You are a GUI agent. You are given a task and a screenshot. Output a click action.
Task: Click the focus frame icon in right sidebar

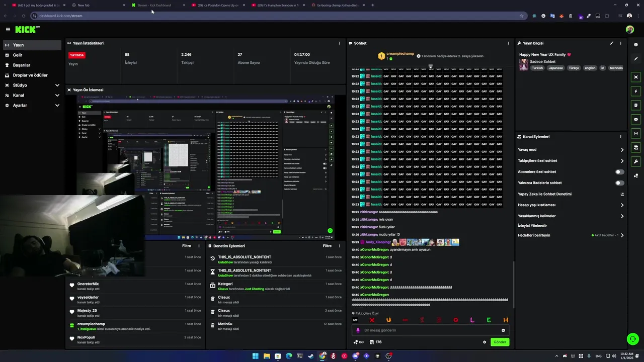(x=636, y=77)
